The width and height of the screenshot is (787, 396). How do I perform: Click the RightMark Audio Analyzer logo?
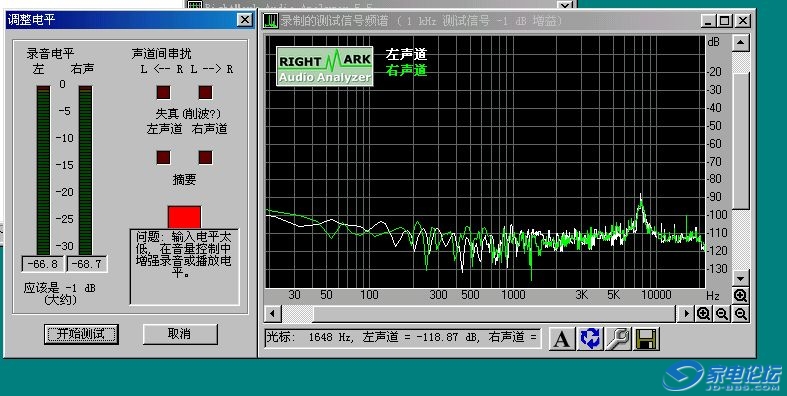(325, 66)
